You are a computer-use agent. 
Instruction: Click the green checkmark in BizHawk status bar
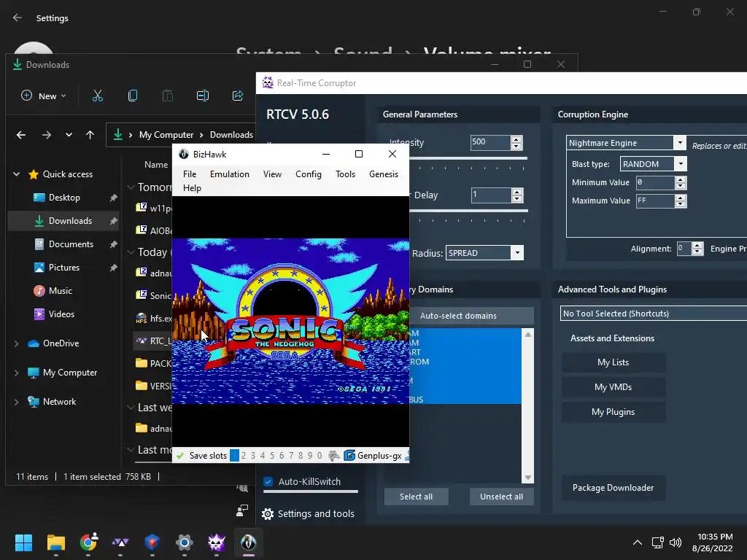click(x=180, y=456)
